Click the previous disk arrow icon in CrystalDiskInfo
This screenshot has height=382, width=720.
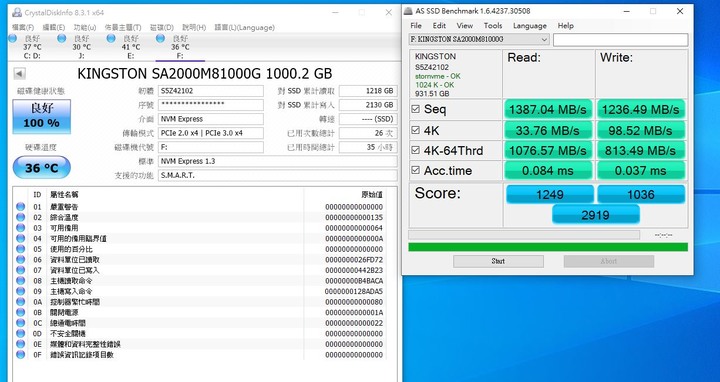pyautogui.click(x=19, y=73)
